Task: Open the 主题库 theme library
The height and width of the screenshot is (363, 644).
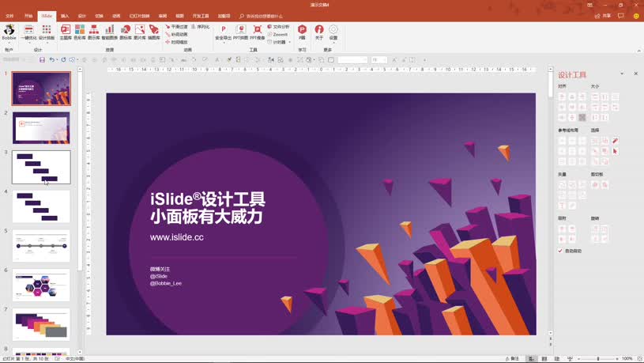Action: coord(66,32)
